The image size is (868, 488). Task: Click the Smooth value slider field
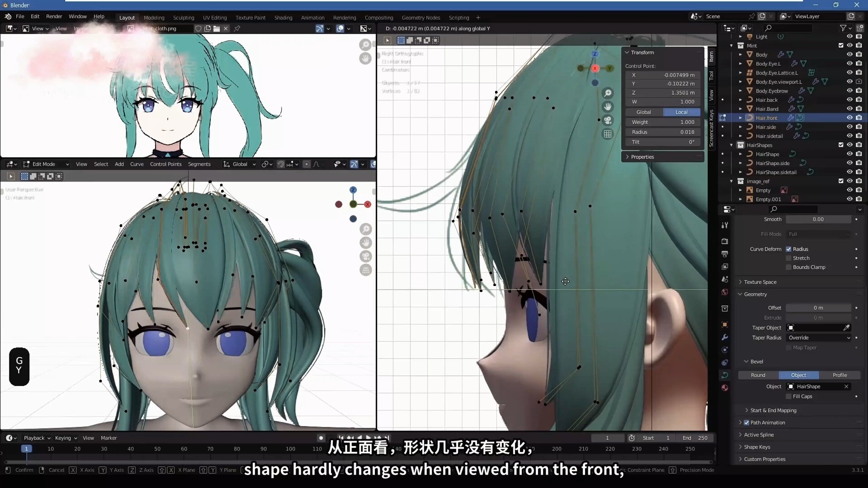(x=818, y=219)
